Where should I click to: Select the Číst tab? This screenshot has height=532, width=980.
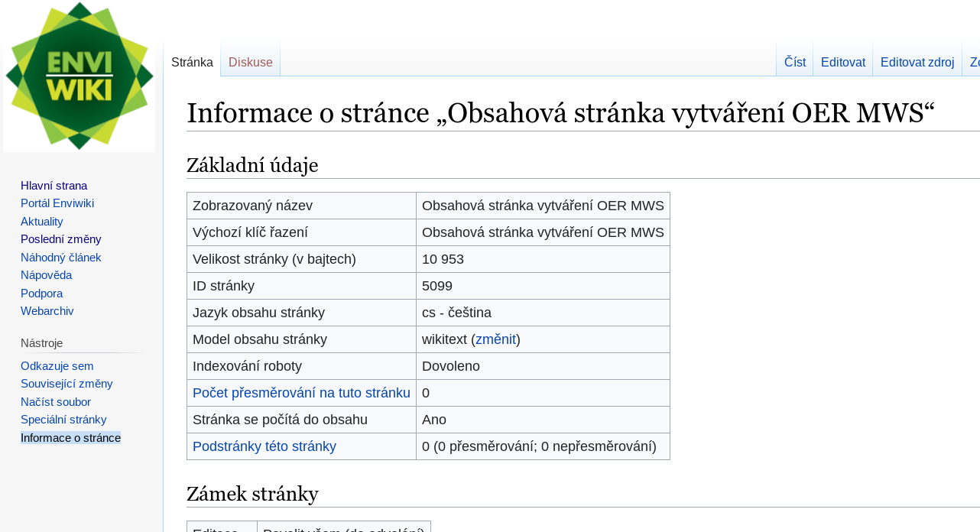tap(794, 62)
